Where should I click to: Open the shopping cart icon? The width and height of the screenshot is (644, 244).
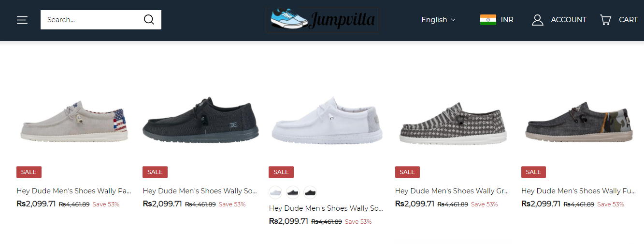[x=605, y=20]
